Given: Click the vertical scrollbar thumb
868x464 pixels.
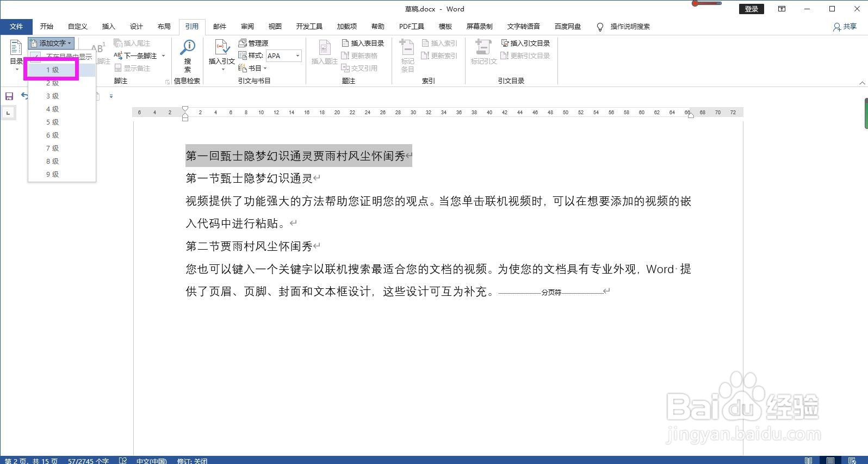Looking at the screenshot, I should click(865, 113).
